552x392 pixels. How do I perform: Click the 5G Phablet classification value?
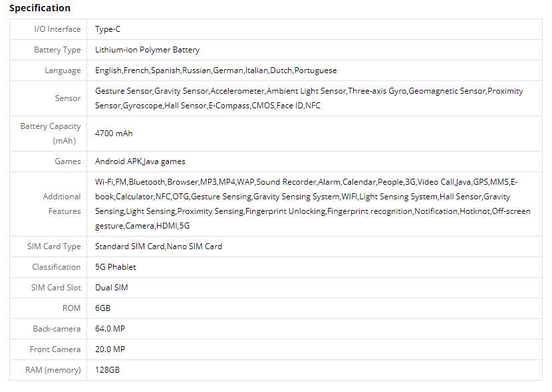(x=115, y=267)
